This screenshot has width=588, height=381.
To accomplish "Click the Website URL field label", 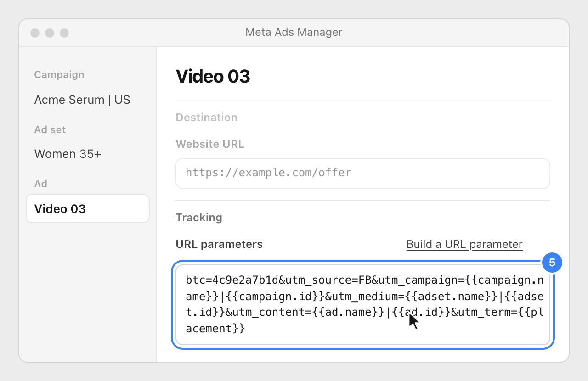I will click(210, 144).
